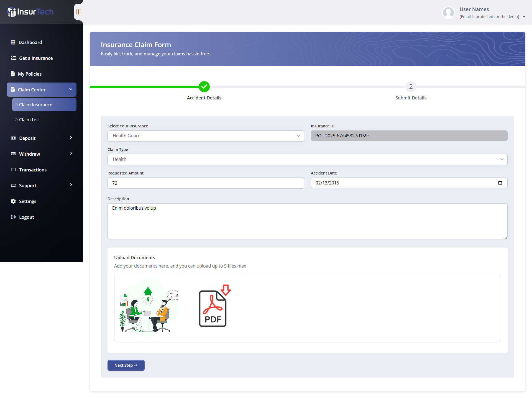Open the Select Your Insurance dropdown

206,136
